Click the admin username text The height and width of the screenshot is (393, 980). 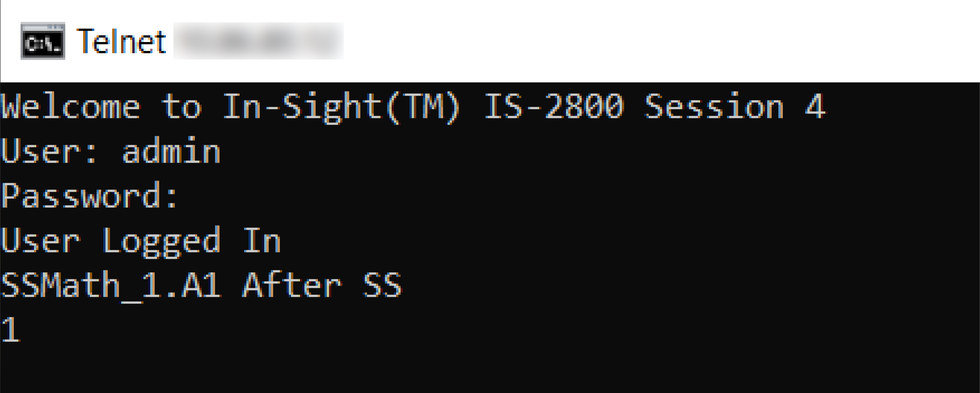[172, 152]
